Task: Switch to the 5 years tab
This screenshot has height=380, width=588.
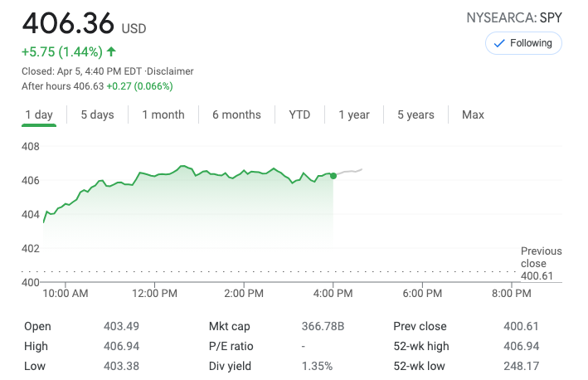Action: [415, 114]
